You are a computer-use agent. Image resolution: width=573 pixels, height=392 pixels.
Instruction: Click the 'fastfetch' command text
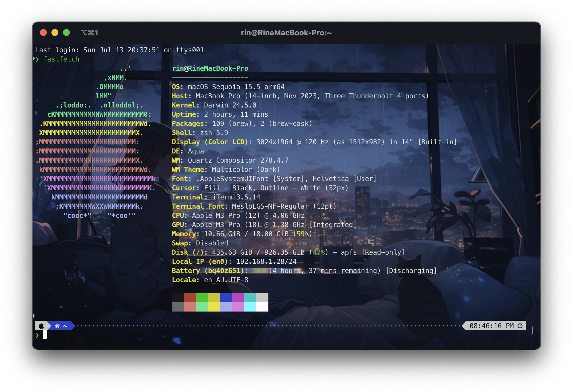(61, 59)
